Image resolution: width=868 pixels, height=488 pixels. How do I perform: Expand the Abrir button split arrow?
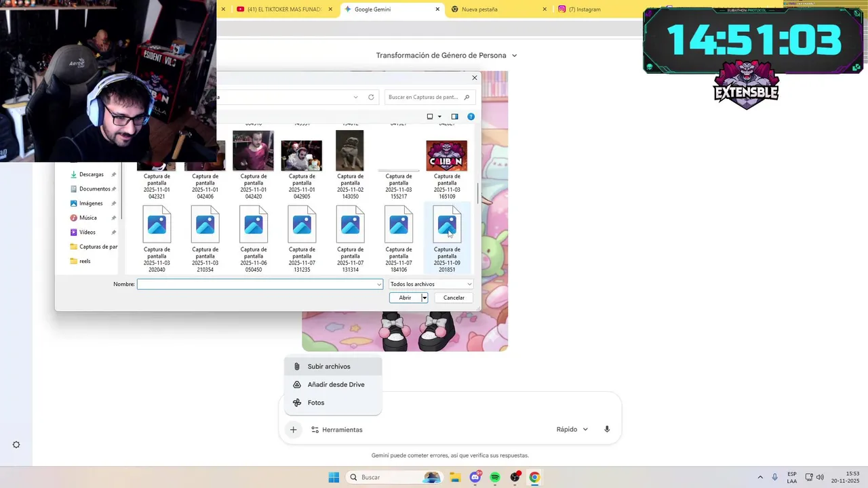(x=425, y=298)
